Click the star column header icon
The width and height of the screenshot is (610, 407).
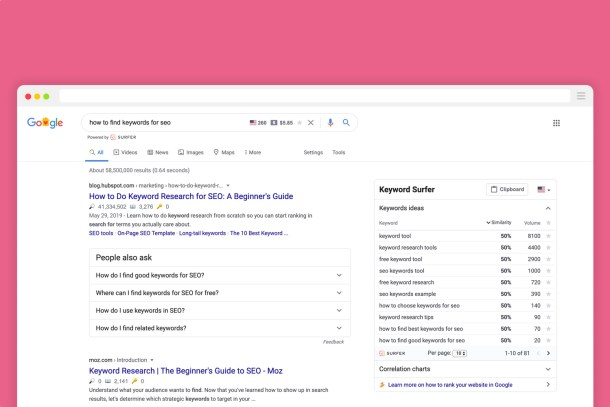(x=549, y=223)
